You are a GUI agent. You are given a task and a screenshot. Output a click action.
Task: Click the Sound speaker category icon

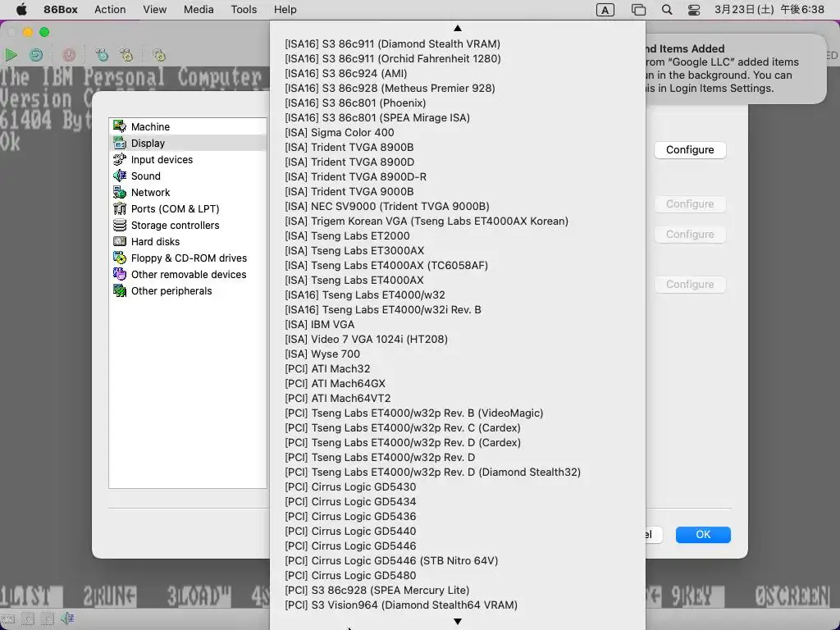pyautogui.click(x=120, y=176)
